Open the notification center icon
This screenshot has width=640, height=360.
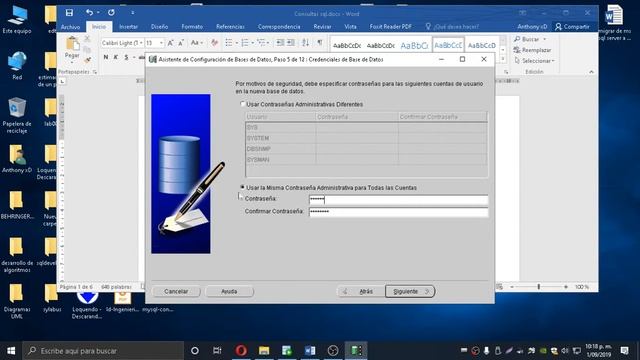[x=624, y=351]
